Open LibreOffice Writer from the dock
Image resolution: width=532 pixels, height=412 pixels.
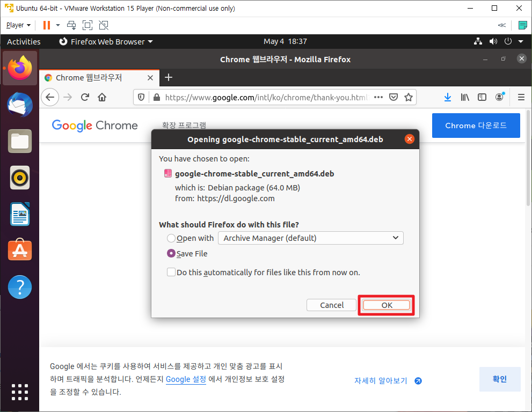tap(20, 214)
